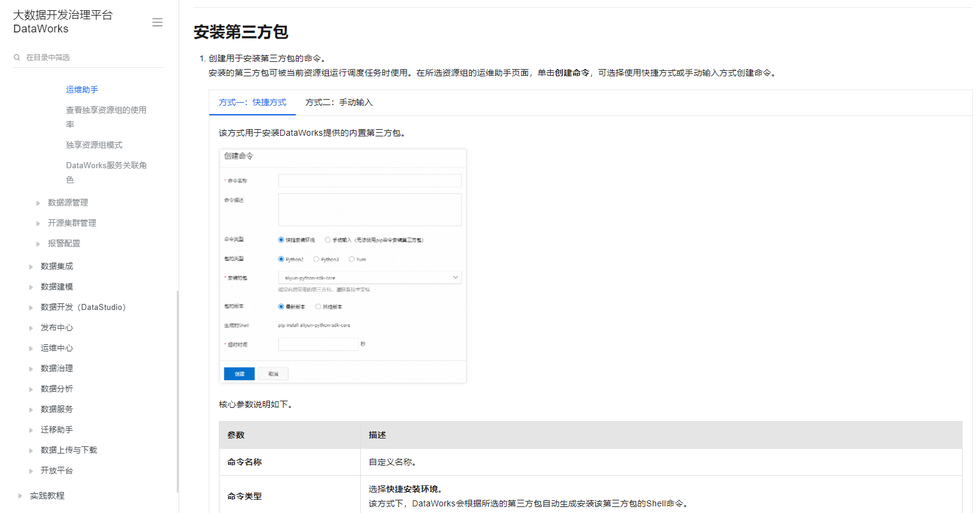This screenshot has width=980, height=513.
Task: Switch to 方式一：快捷方式 tab
Action: [253, 103]
